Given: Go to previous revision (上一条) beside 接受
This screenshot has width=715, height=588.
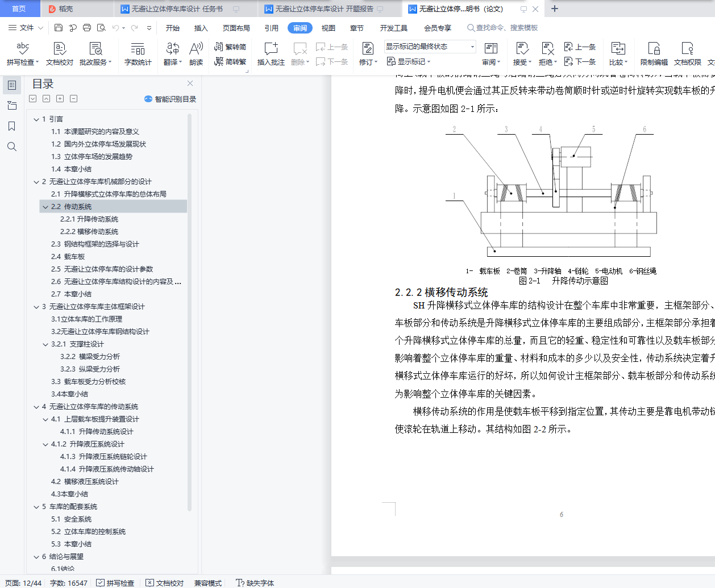Looking at the screenshot, I should tap(580, 47).
